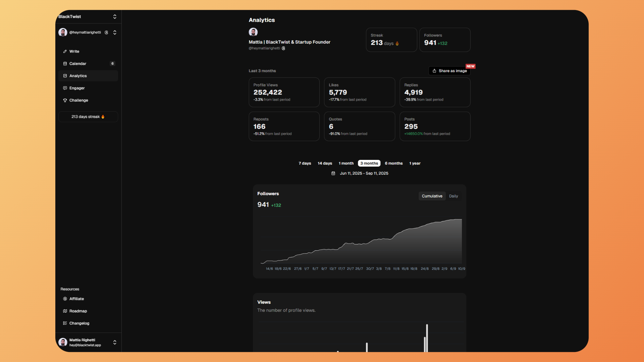The width and height of the screenshot is (644, 362).
Task: Click the profile avatar under Analytics heading
Action: point(253,32)
